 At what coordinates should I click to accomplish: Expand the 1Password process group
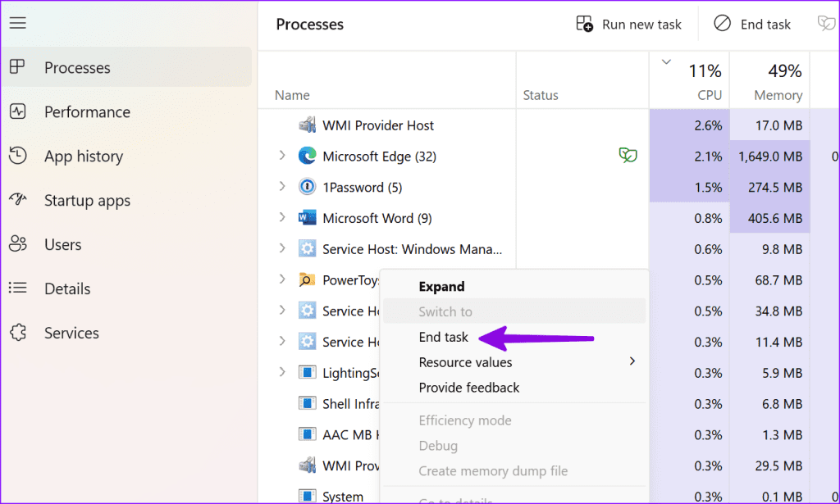click(282, 187)
